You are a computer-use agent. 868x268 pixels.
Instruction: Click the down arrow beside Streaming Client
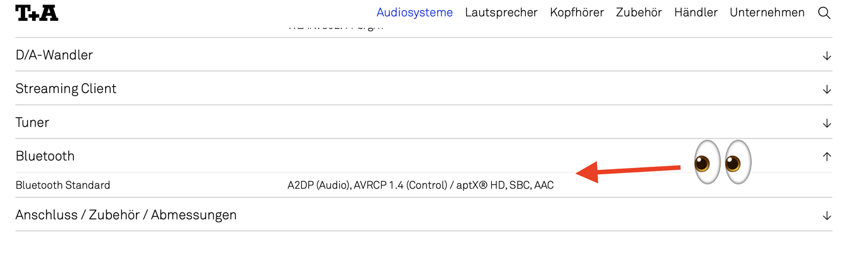pos(826,89)
